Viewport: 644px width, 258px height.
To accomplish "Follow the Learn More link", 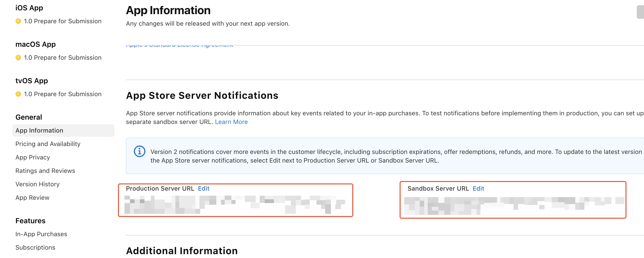I will [231, 122].
